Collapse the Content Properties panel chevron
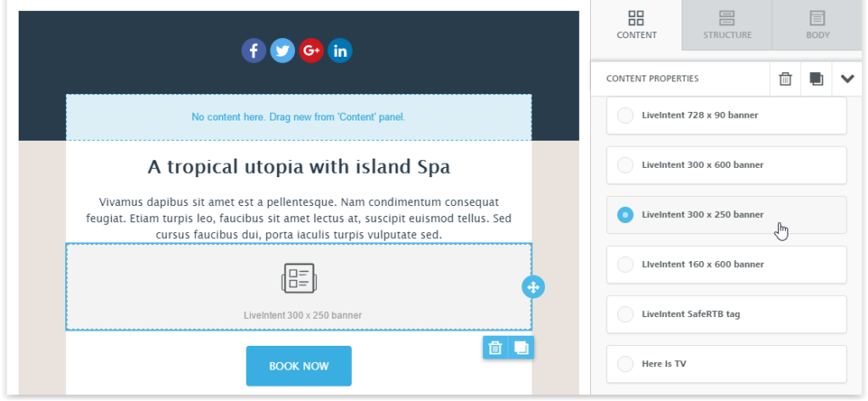The image size is (868, 401). (x=847, y=79)
